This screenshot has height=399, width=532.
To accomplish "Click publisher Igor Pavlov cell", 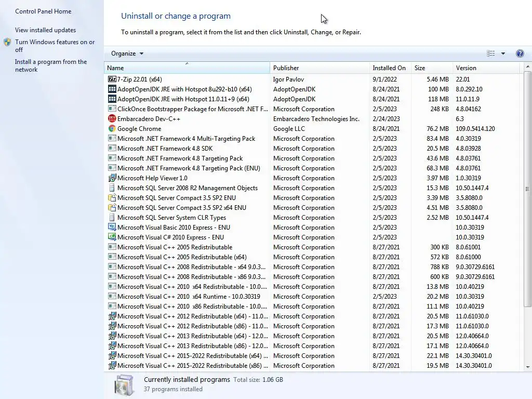I will click(x=288, y=79).
